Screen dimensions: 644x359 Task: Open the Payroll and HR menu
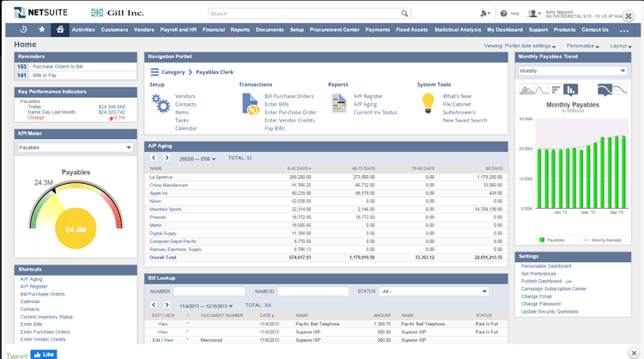coord(179,29)
